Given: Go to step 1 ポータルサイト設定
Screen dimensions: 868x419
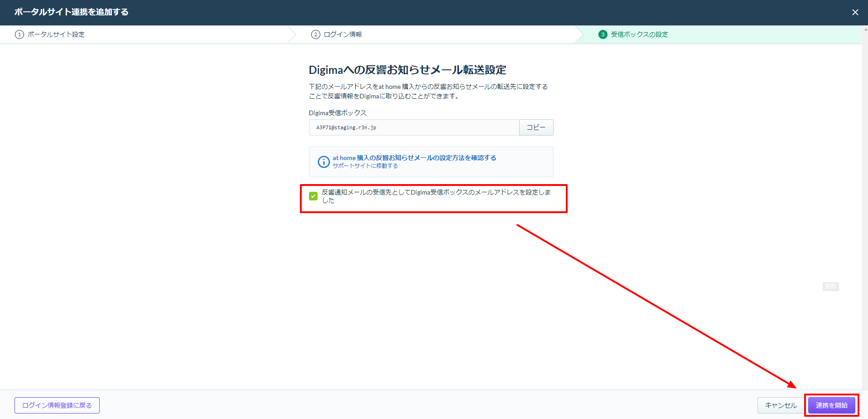Looking at the screenshot, I should click(50, 34).
